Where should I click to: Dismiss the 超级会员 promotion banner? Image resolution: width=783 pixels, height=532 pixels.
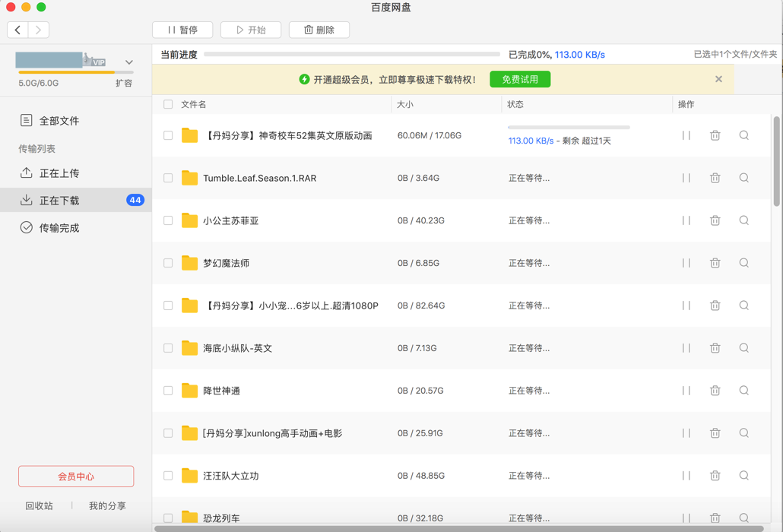(x=718, y=79)
